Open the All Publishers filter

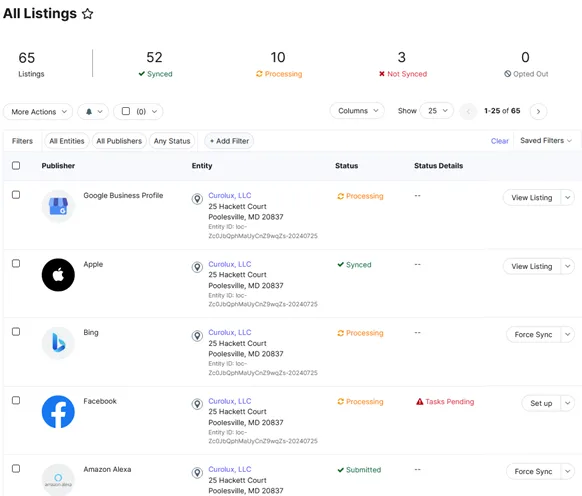[119, 141]
